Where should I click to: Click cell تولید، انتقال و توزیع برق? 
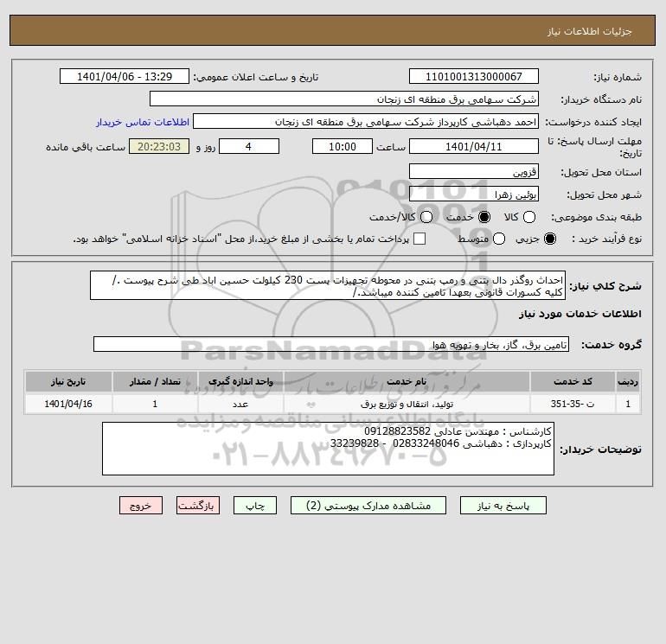pos(407,404)
